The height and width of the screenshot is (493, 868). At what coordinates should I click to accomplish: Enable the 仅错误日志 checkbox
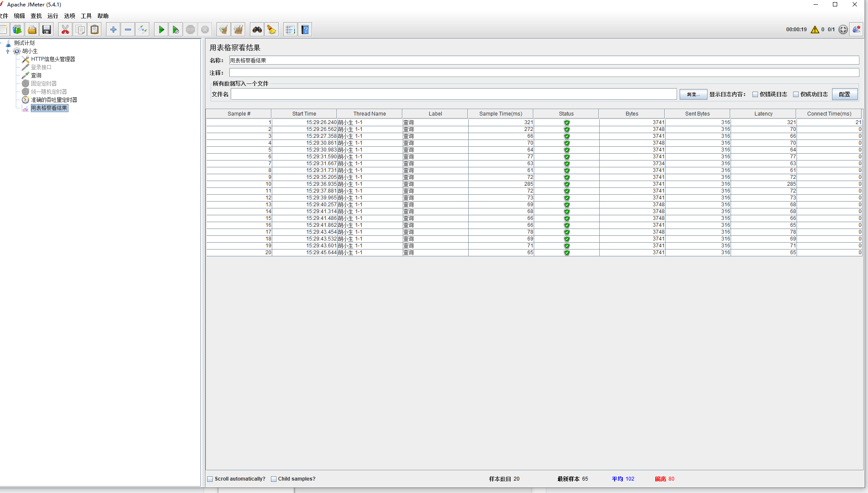click(x=755, y=94)
